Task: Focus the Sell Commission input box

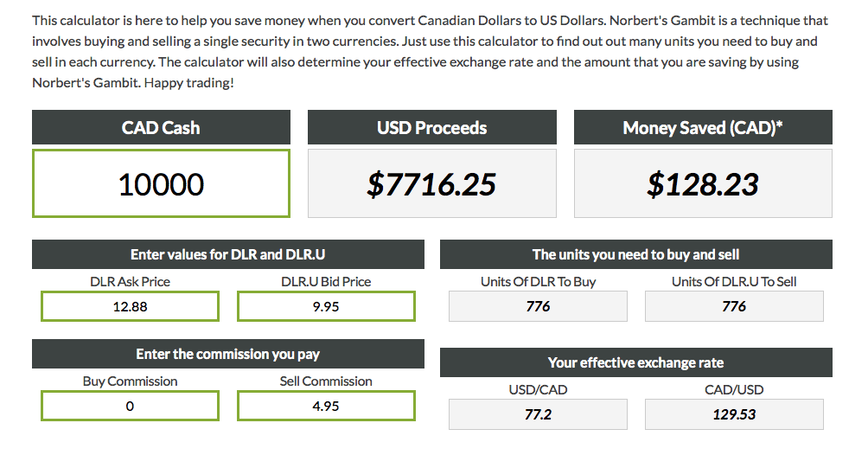Action: pyautogui.click(x=326, y=406)
